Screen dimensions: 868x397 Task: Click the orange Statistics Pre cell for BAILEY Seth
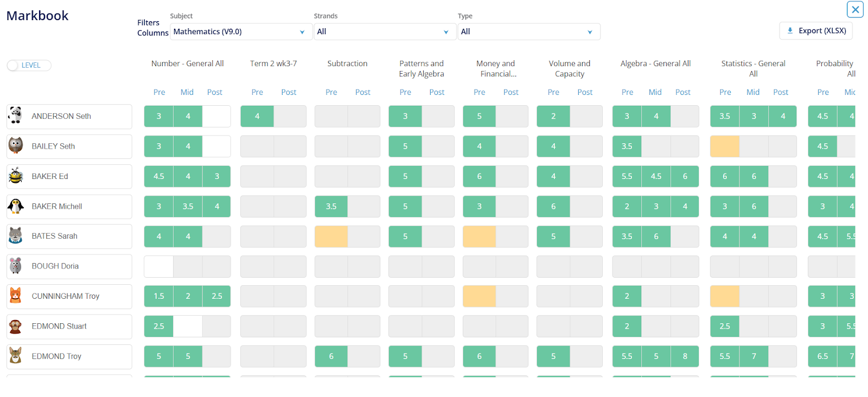724,146
